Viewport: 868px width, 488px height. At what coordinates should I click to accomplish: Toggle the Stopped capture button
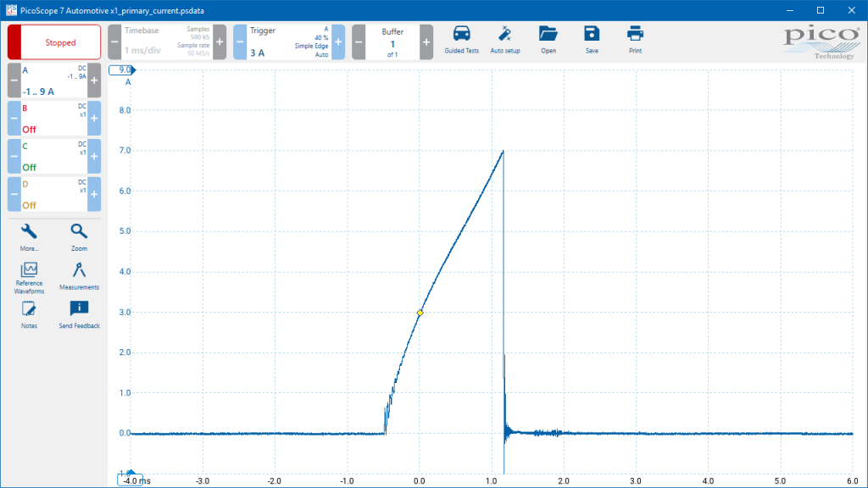pyautogui.click(x=54, y=42)
